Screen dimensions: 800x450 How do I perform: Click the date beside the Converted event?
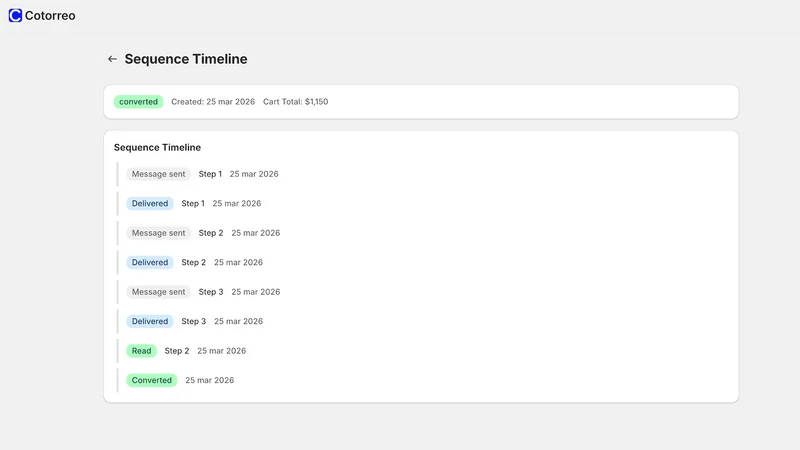click(x=209, y=380)
